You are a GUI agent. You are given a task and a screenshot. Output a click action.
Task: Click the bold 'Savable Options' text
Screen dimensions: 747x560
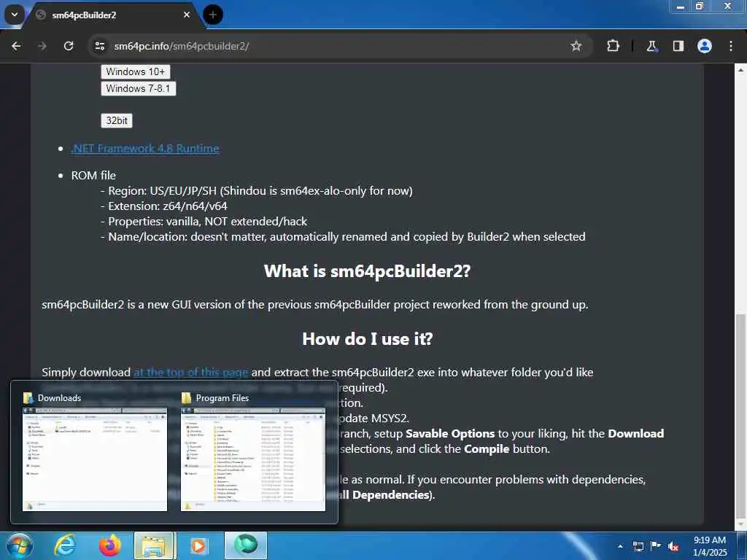point(450,433)
